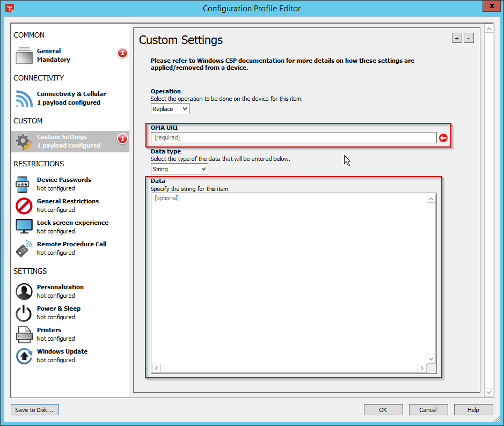Screen dimensions: 504x426
Task: Click the Device Passwords icon
Action: coord(22,183)
